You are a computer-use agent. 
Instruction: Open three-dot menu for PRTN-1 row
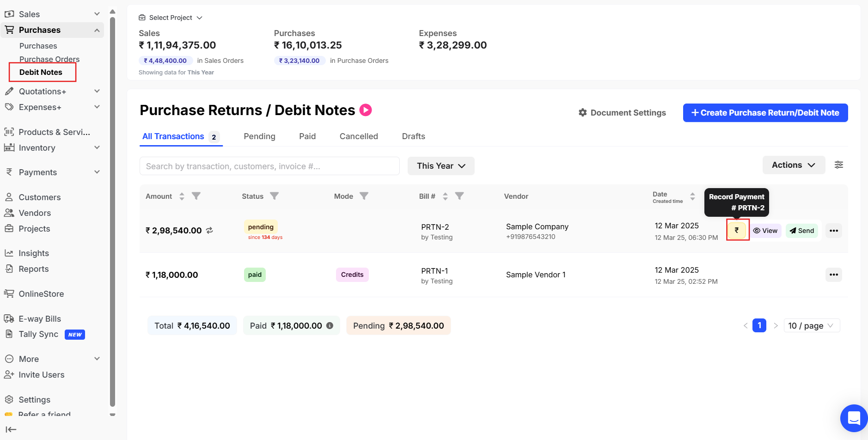pyautogui.click(x=833, y=275)
